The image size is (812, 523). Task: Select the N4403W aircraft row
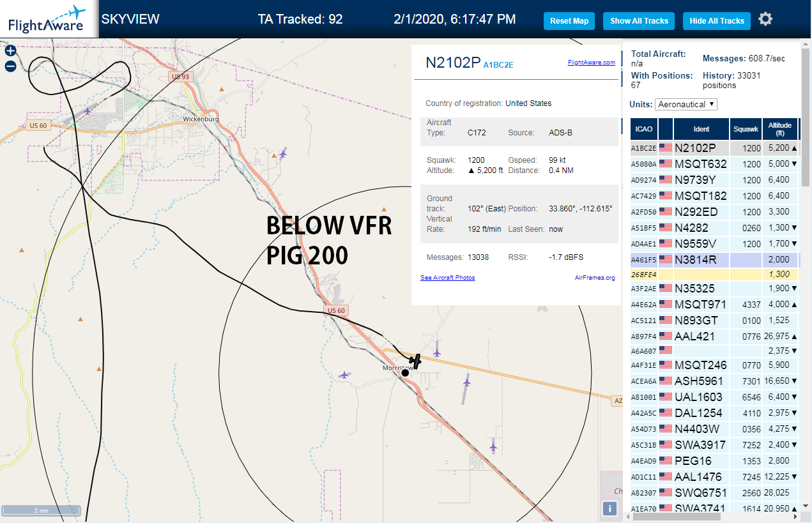tap(714, 428)
